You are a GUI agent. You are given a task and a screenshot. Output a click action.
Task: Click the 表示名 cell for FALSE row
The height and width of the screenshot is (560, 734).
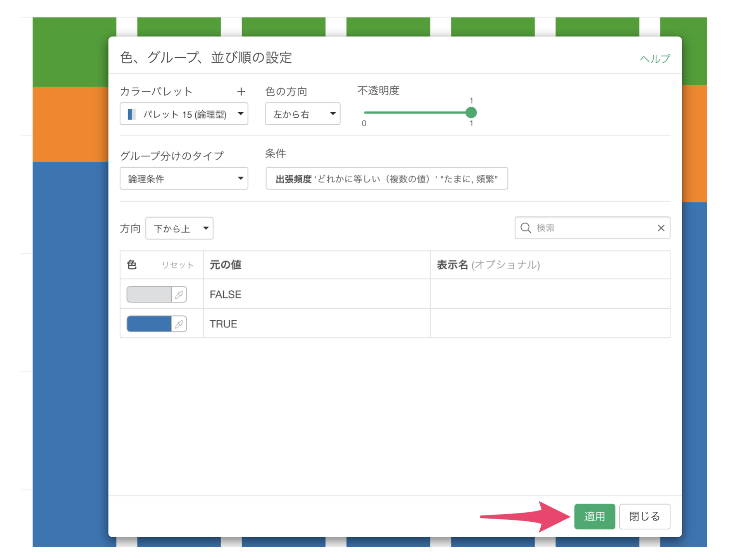pyautogui.click(x=550, y=294)
